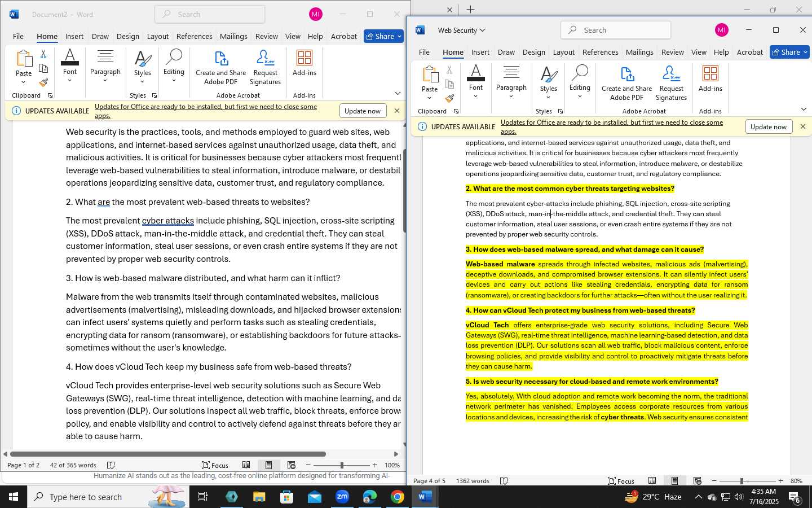Viewport: 812px width, 508px height.
Task: Open Zoom app from taskbar
Action: (342, 497)
